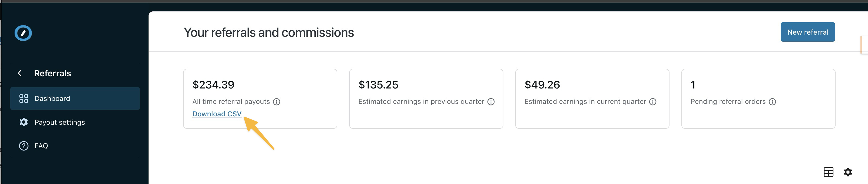Open the bottom-right settings gear
The image size is (868, 184).
click(x=848, y=172)
